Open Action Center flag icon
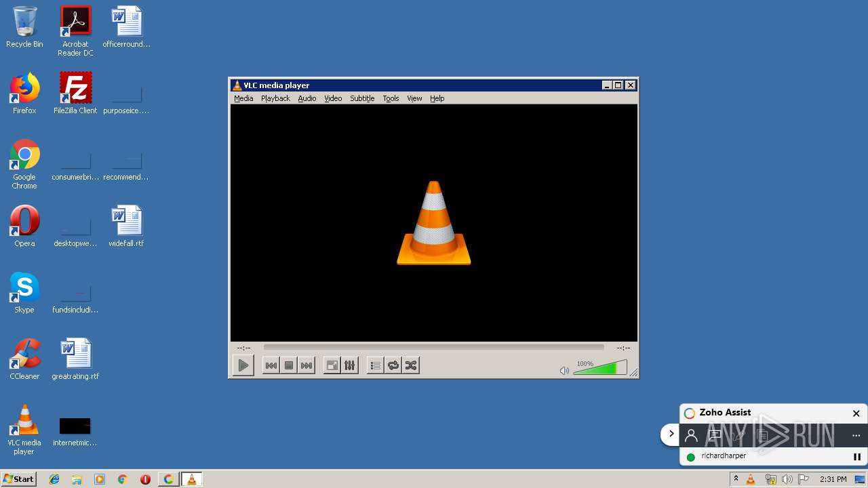This screenshot has height=488, width=868. (x=804, y=479)
